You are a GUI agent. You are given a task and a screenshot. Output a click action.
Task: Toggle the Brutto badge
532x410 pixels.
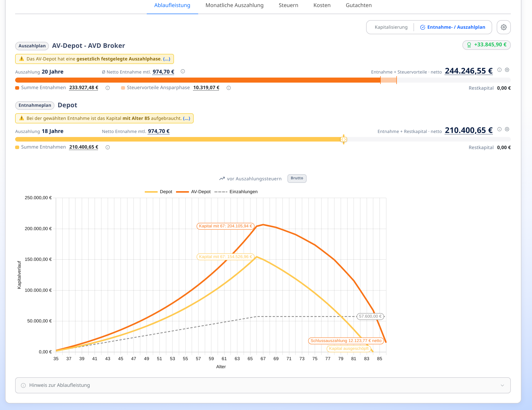coord(297,178)
